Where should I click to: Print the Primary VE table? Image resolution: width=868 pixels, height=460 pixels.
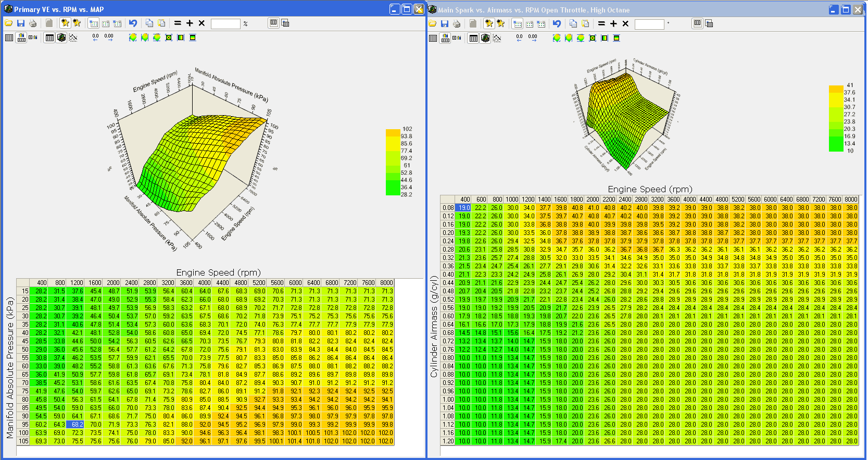click(x=33, y=23)
